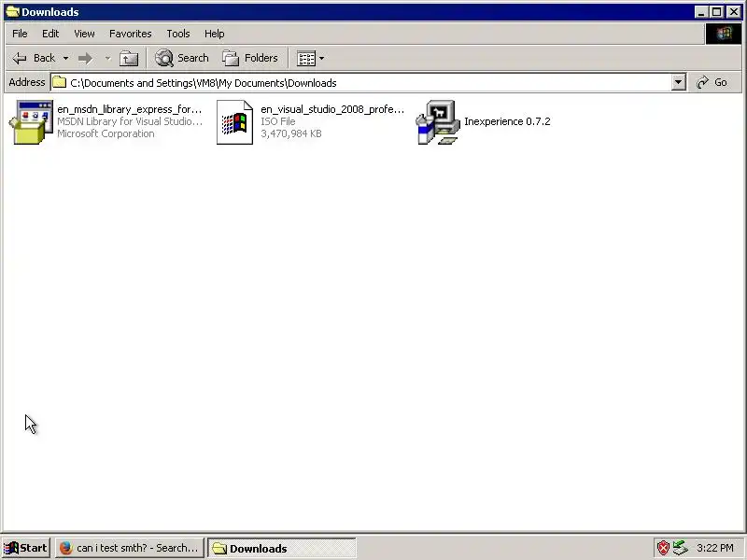Click the Forward arrow icon

coord(85,58)
